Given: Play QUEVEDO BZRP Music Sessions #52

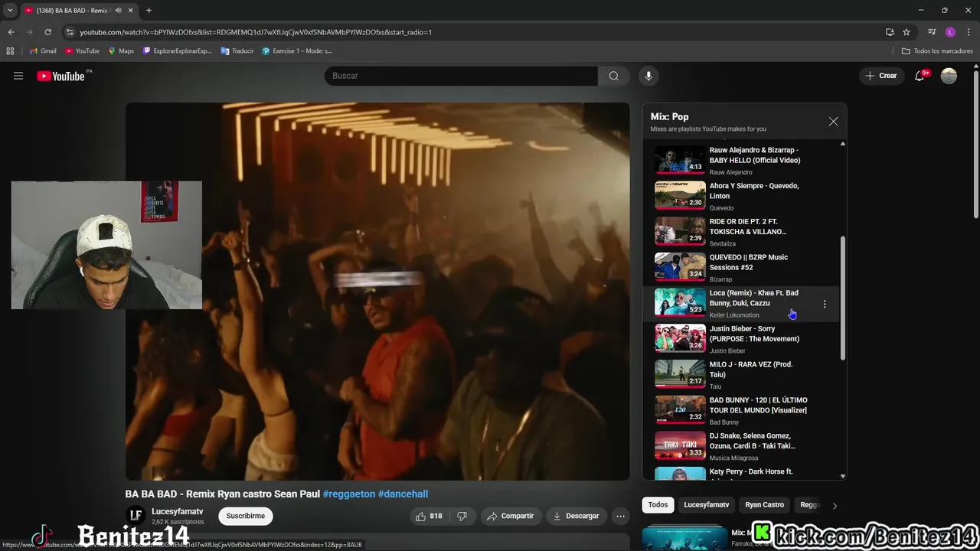Looking at the screenshot, I should pyautogui.click(x=680, y=266).
